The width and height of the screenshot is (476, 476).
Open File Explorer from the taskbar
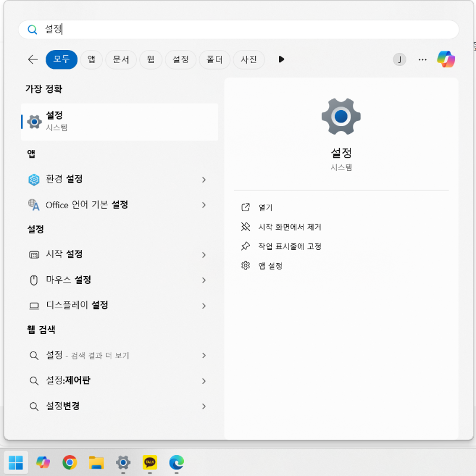tap(97, 462)
